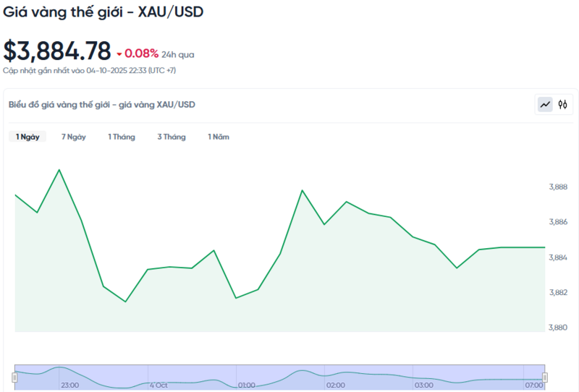Click the $3,884.78 gold price value
The width and height of the screenshot is (579, 392).
pyautogui.click(x=57, y=51)
